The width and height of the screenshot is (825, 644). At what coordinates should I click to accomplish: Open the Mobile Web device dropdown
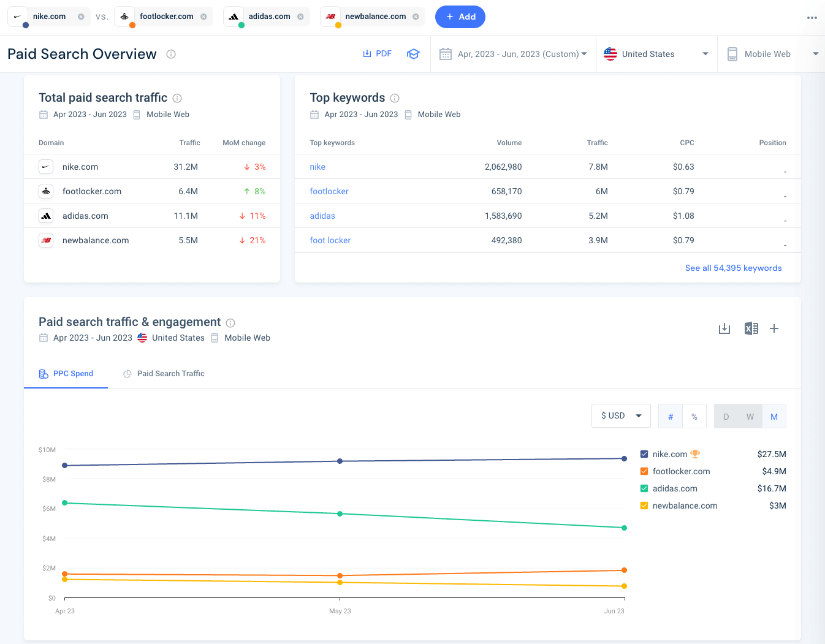point(771,53)
